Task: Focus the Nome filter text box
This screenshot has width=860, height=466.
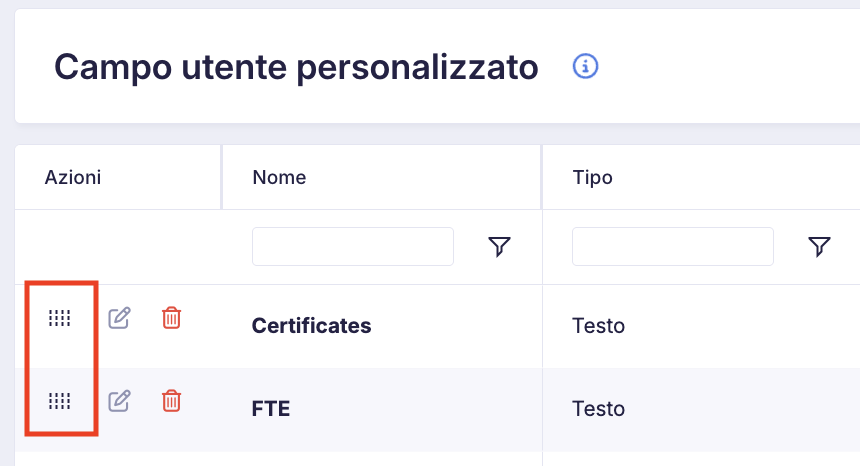Action: [x=353, y=247]
